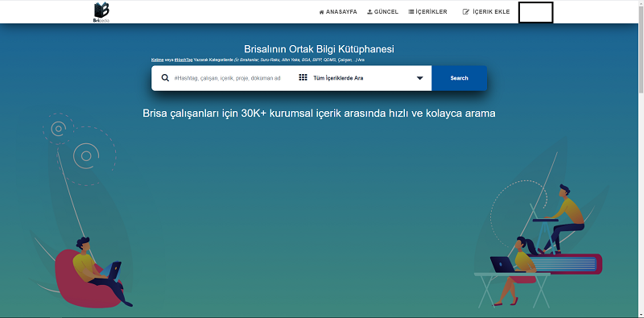Click the upload icon beside GÜNCEL

pyautogui.click(x=369, y=12)
